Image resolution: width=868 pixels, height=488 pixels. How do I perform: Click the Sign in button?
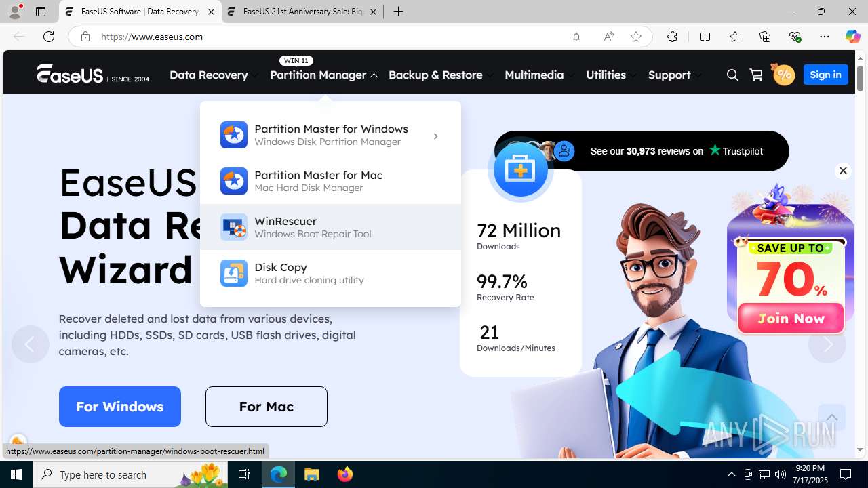825,75
